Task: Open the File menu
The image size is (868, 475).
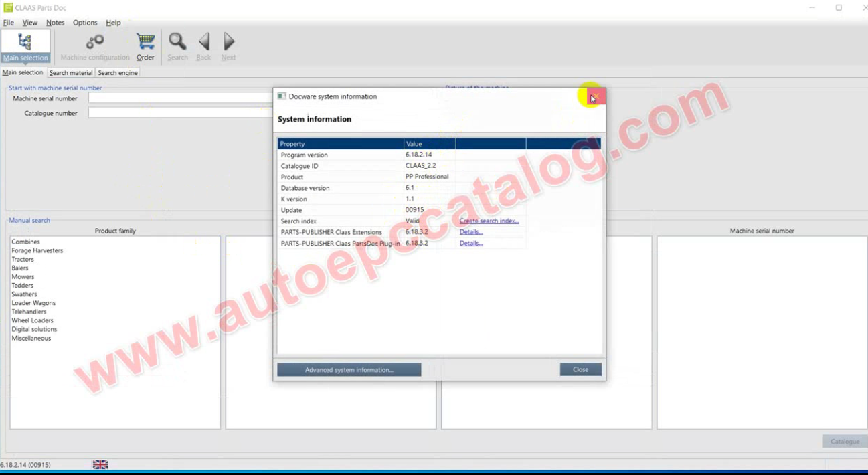Action: [x=8, y=23]
